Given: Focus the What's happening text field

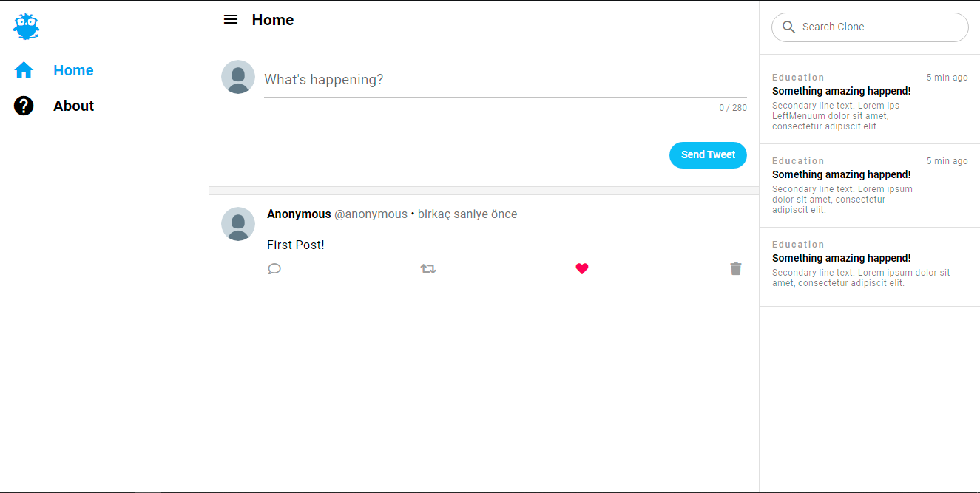Looking at the screenshot, I should 504,80.
